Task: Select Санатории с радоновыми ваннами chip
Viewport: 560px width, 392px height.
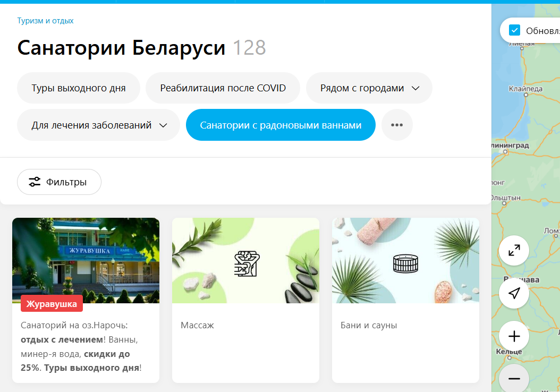Action: pos(281,125)
